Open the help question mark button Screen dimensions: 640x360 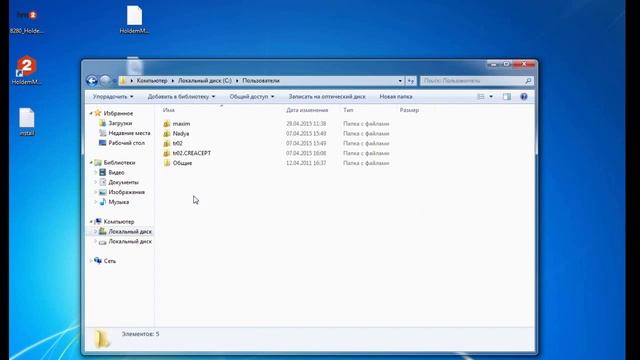point(524,97)
